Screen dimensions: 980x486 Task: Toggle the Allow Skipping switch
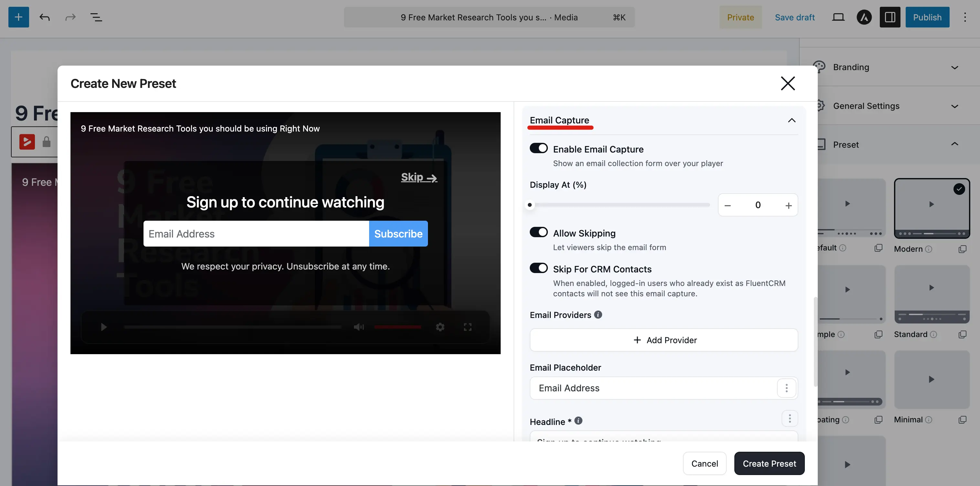click(539, 232)
